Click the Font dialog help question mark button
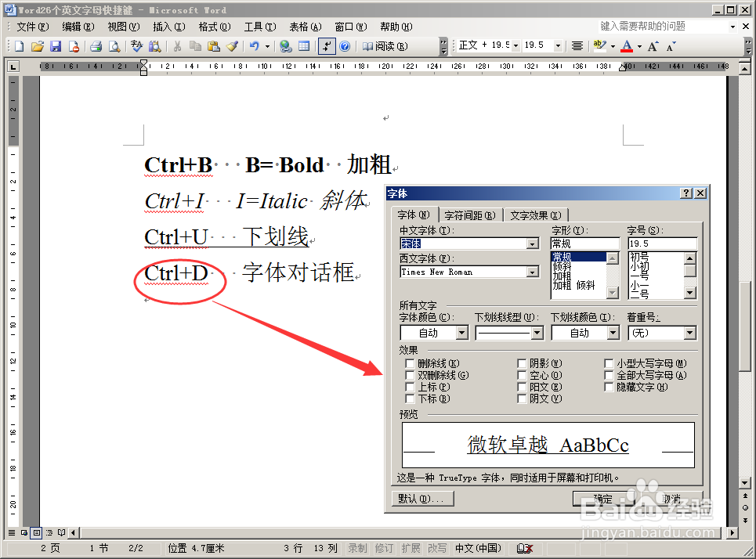Viewport: 756px width, 559px height. (x=686, y=193)
